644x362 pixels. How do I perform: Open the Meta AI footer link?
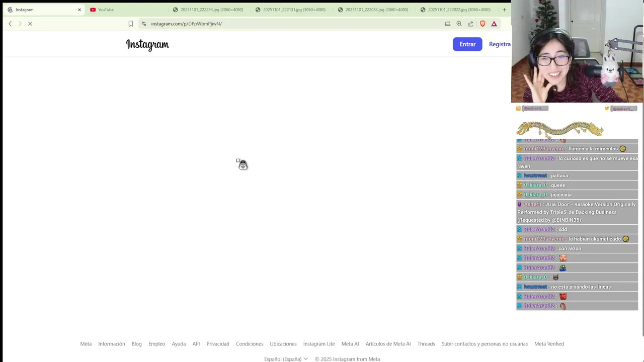pos(350,344)
